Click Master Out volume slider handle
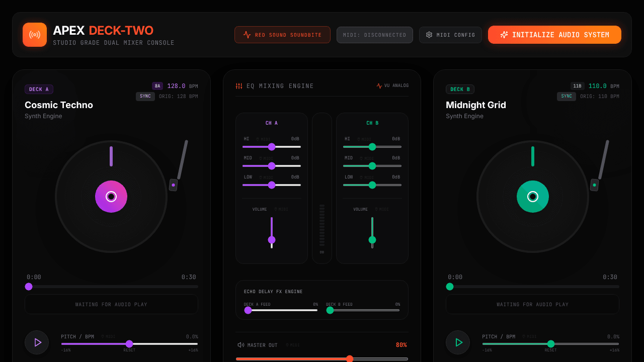The image size is (644, 362). [x=350, y=359]
